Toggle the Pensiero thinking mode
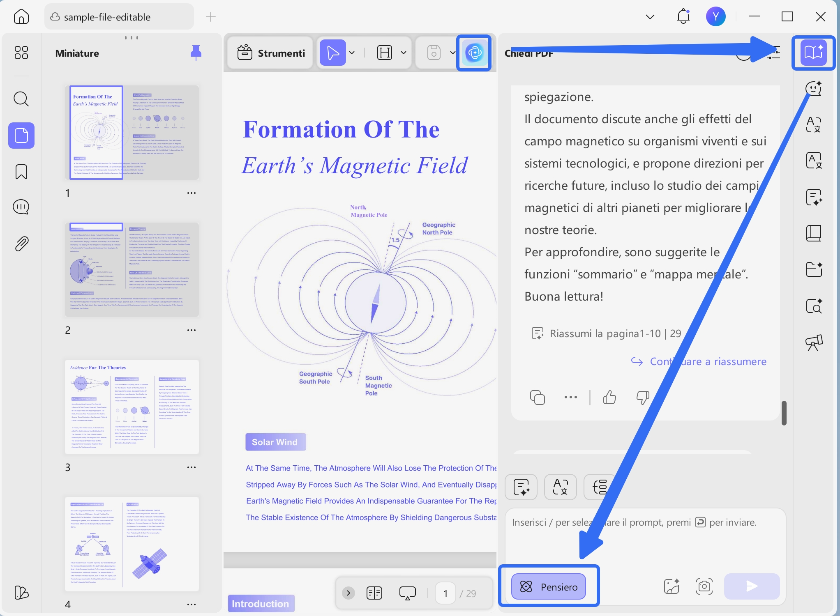The height and width of the screenshot is (616, 840). point(549,586)
